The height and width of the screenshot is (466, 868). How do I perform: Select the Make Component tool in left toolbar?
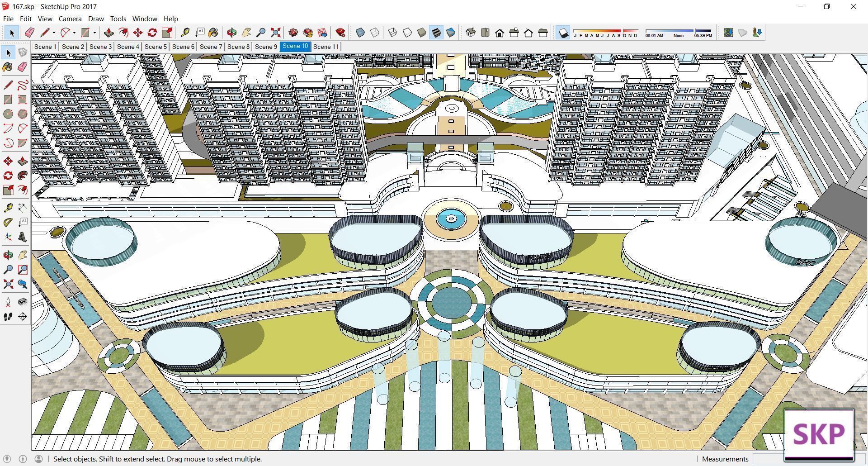click(22, 53)
